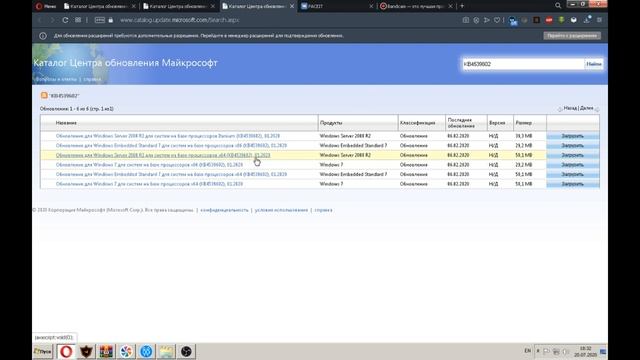Open highlighted Windows Server 2008 R2 x64 link
This screenshot has width=640, height=360.
coord(163,155)
